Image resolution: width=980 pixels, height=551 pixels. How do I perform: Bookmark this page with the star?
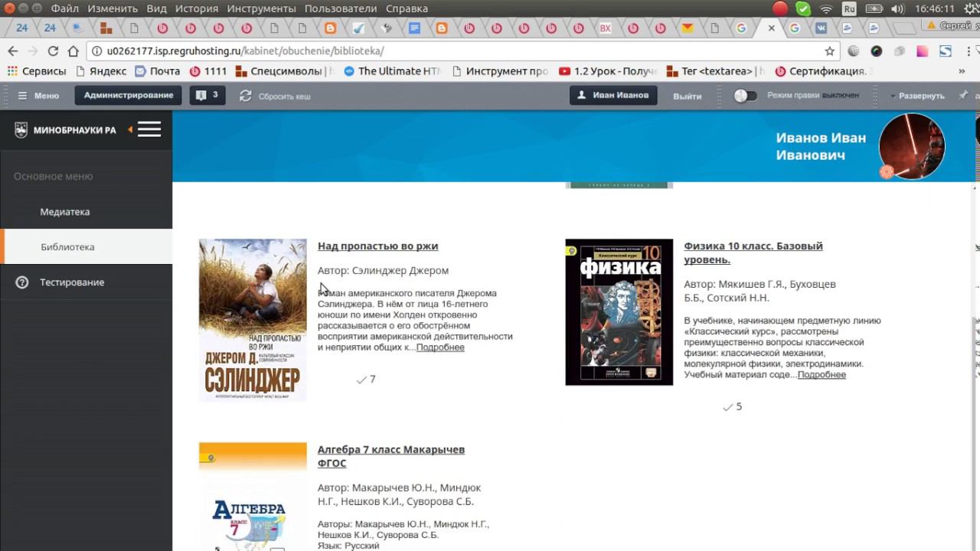tap(829, 51)
